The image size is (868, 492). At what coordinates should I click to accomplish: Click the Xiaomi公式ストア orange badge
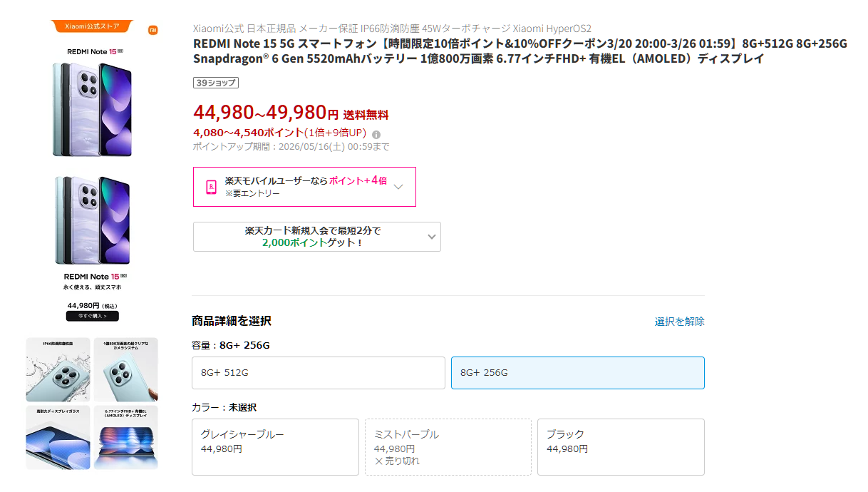tap(92, 26)
